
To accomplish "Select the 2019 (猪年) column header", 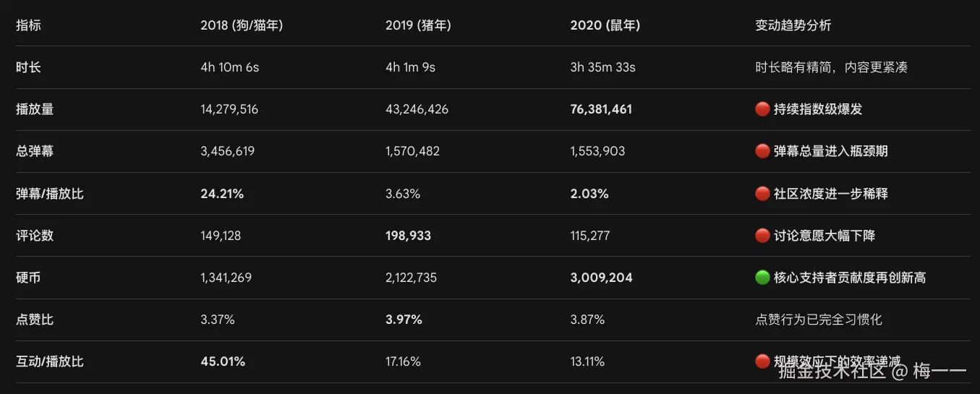I will pos(418,25).
